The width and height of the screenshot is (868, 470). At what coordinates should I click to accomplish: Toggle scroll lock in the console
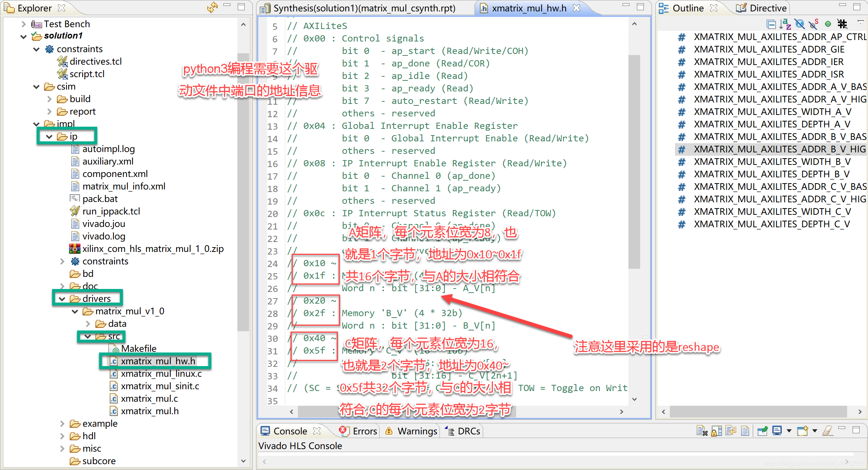[x=716, y=431]
